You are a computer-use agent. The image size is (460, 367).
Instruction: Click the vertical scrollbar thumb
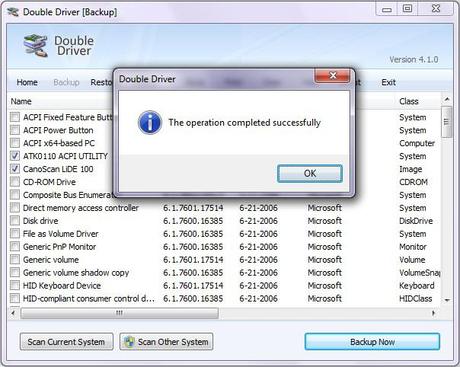447,122
